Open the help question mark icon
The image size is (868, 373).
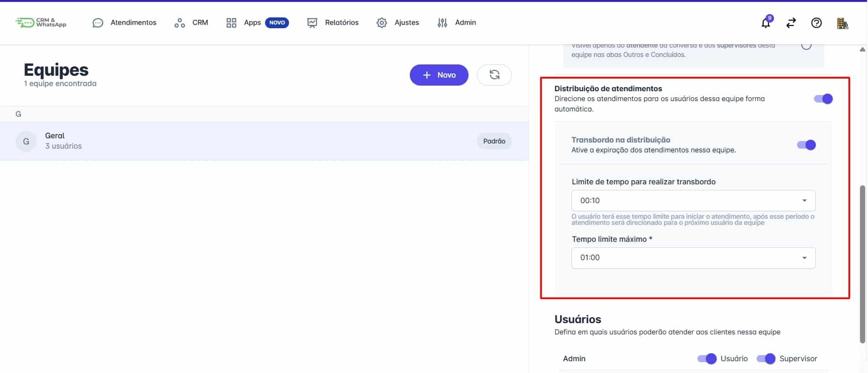point(817,23)
